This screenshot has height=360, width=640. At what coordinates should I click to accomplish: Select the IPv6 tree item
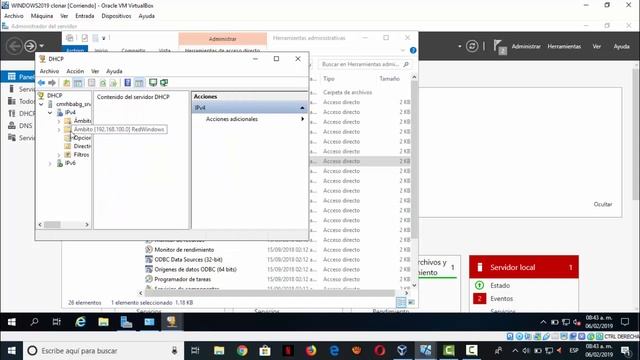[70, 163]
